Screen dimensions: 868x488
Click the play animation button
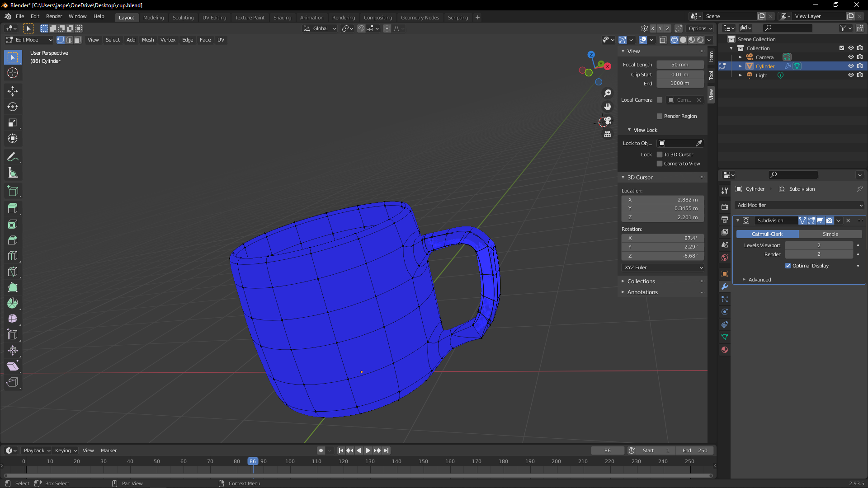368,450
